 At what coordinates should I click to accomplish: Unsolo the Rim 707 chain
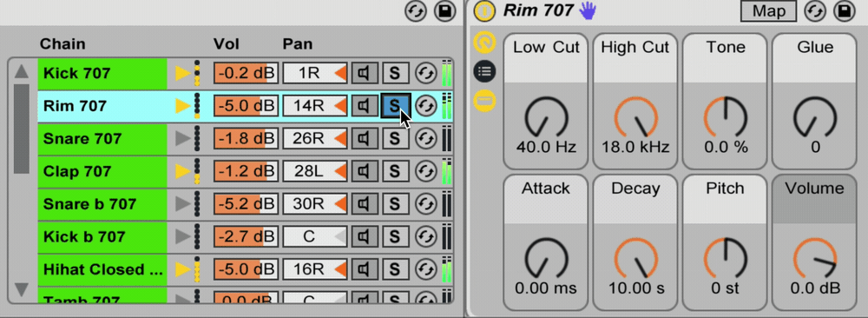point(395,106)
